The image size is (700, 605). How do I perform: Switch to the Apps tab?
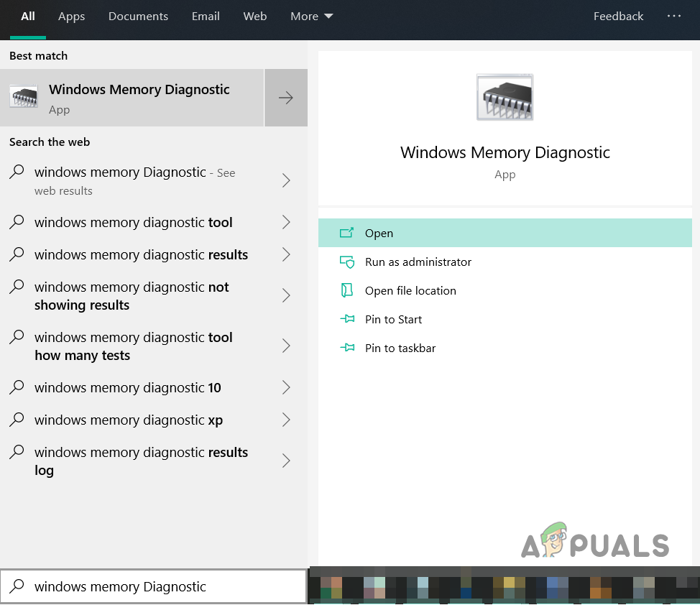point(71,17)
